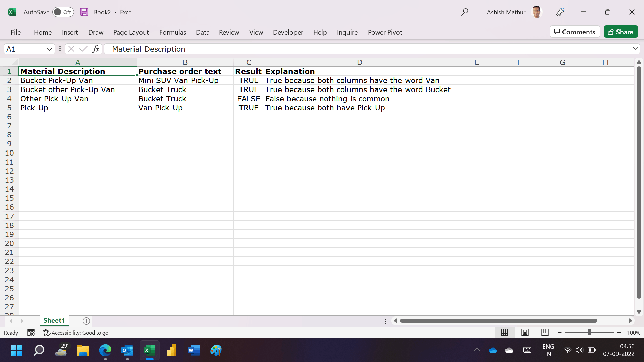
Task: Click the macro recording status bar icon
Action: click(31, 333)
